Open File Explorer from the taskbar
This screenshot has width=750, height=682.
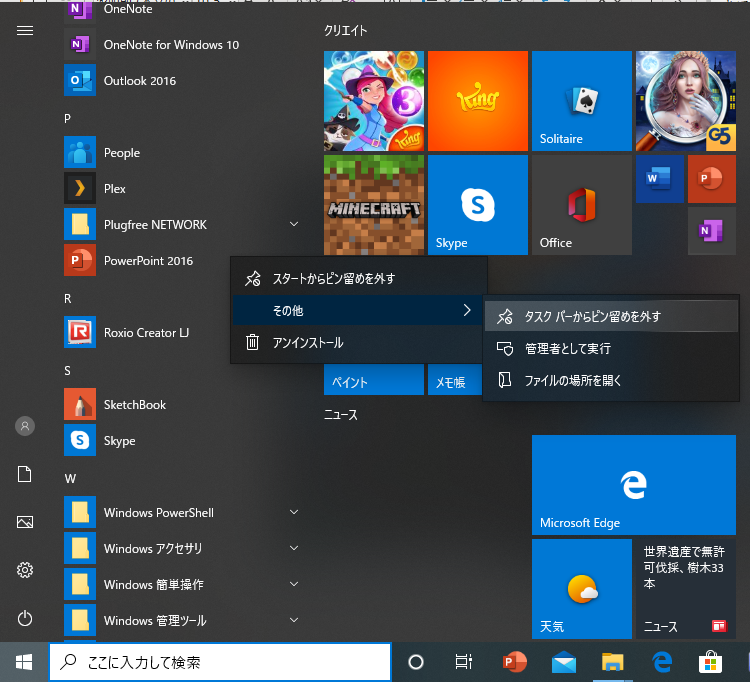click(x=612, y=662)
